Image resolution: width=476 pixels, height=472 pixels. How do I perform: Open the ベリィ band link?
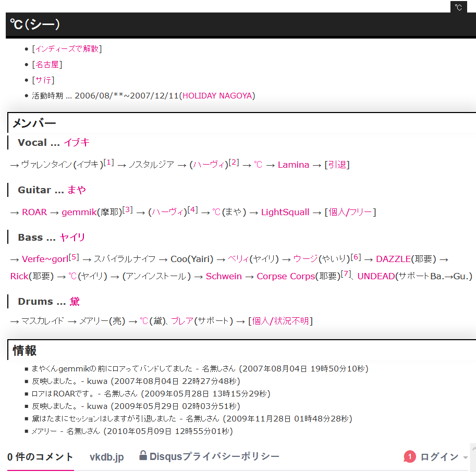coord(238,259)
